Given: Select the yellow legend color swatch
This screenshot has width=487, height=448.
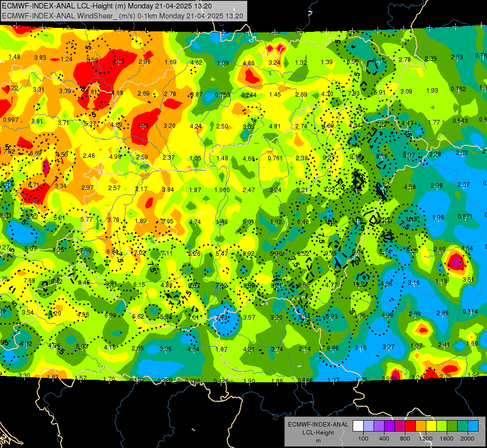Looking at the screenshot, I should click(x=431, y=426).
